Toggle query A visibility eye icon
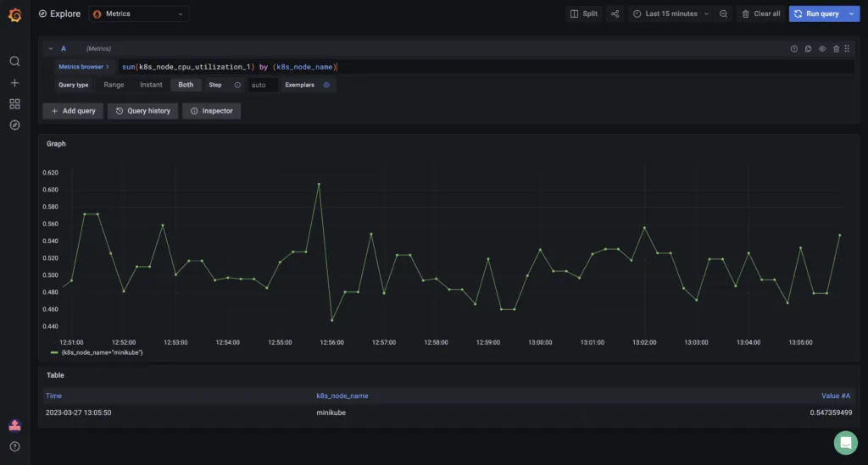The height and width of the screenshot is (465, 868). pos(822,48)
